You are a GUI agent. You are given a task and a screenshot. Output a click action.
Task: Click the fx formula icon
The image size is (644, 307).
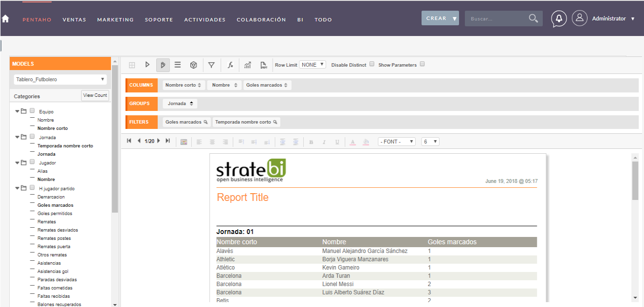tap(230, 65)
